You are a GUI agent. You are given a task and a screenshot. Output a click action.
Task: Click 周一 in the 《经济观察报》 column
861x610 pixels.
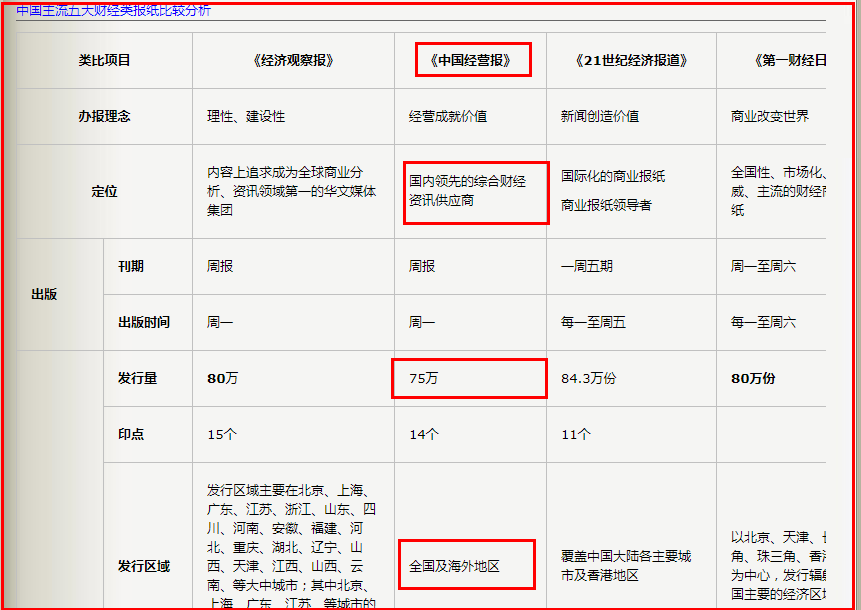(x=220, y=322)
